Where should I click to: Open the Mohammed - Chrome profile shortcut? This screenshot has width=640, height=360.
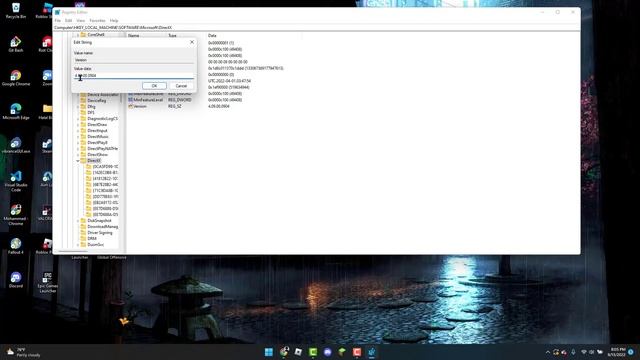click(x=16, y=215)
